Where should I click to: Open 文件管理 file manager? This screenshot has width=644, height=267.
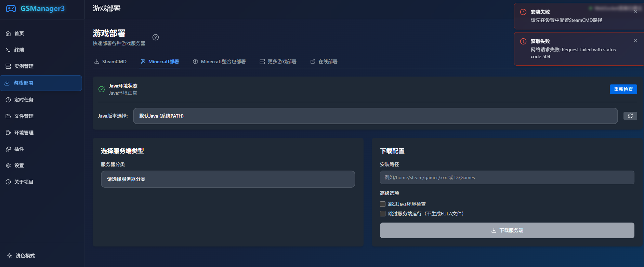pyautogui.click(x=41, y=116)
